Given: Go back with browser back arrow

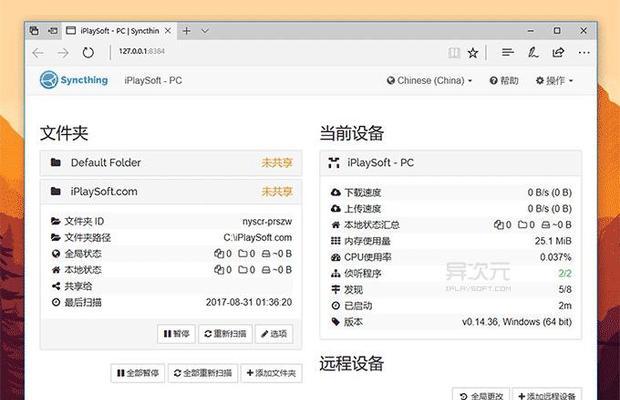Looking at the screenshot, I should click(x=38, y=53).
